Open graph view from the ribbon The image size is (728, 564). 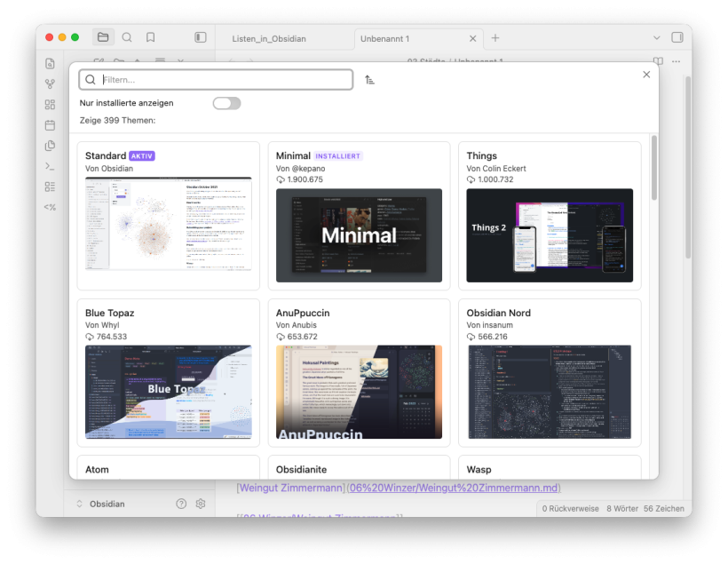click(x=50, y=84)
